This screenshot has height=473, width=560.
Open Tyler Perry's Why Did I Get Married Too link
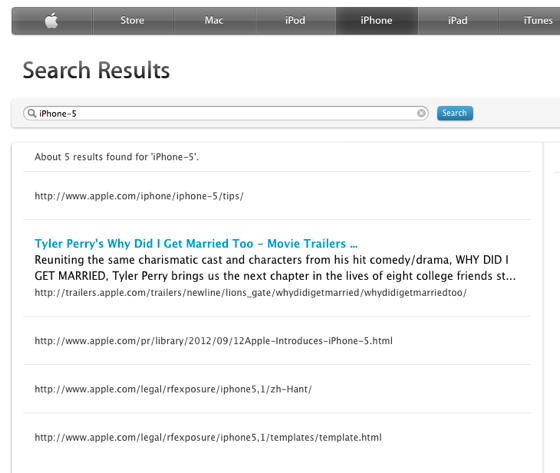[196, 244]
